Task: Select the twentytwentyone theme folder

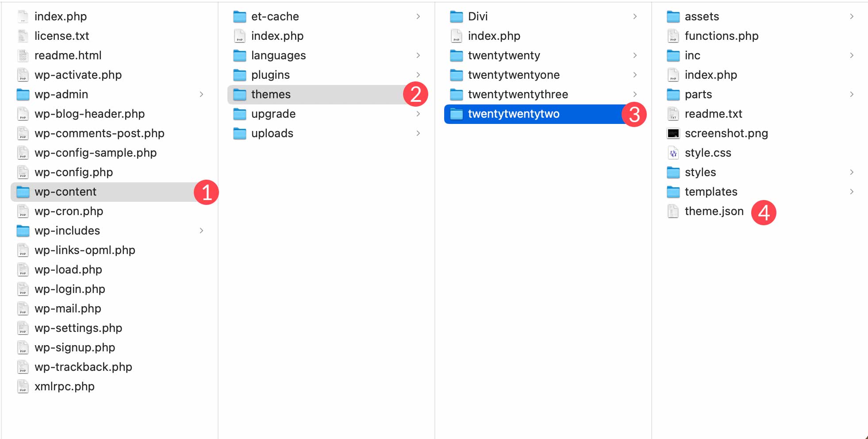Action: pos(514,75)
